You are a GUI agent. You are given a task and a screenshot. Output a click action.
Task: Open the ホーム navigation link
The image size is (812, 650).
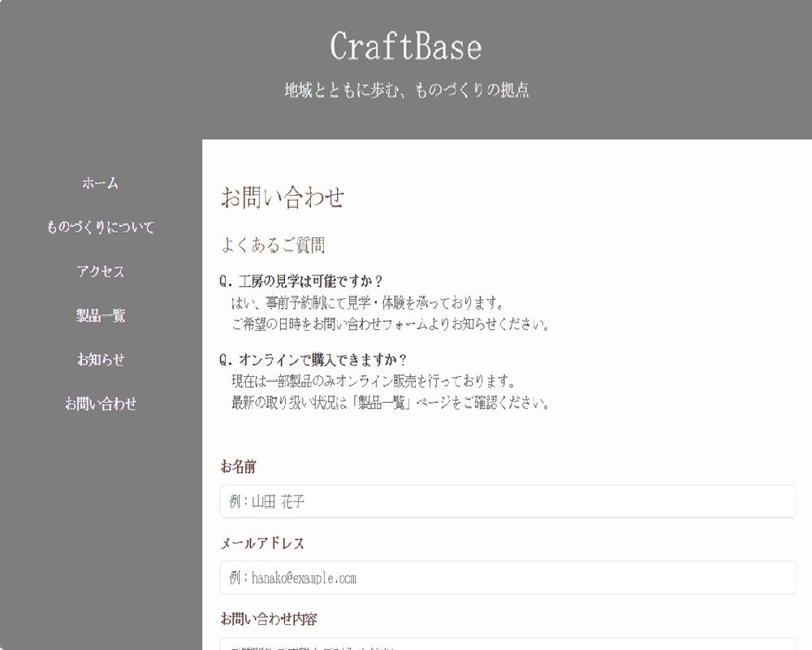point(101,184)
